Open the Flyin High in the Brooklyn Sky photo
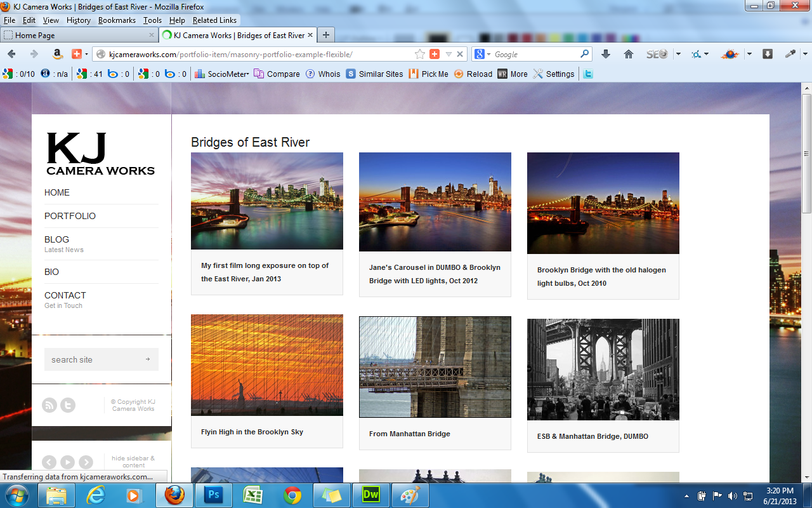Viewport: 812px width, 508px height. point(267,365)
